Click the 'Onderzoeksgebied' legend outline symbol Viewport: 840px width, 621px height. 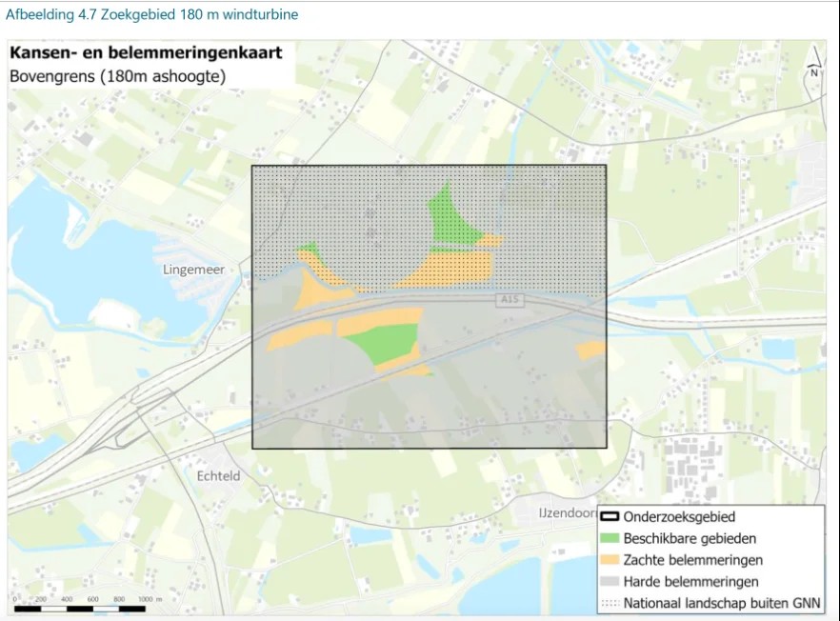610,516
